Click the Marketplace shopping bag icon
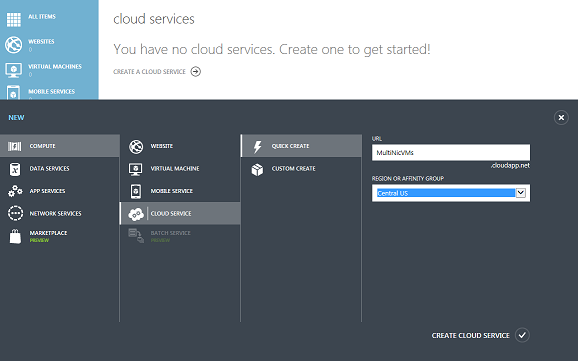The height and width of the screenshot is (361, 578). tap(15, 236)
